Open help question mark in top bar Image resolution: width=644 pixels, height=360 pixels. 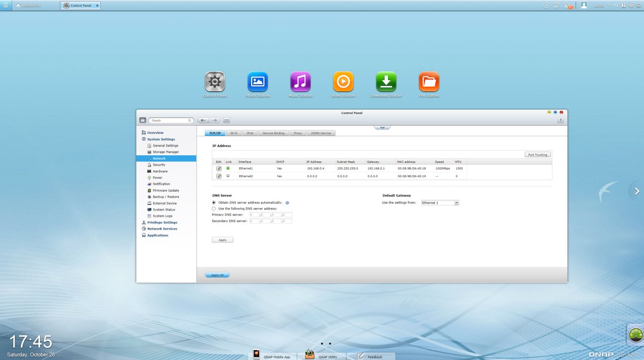(624, 5)
